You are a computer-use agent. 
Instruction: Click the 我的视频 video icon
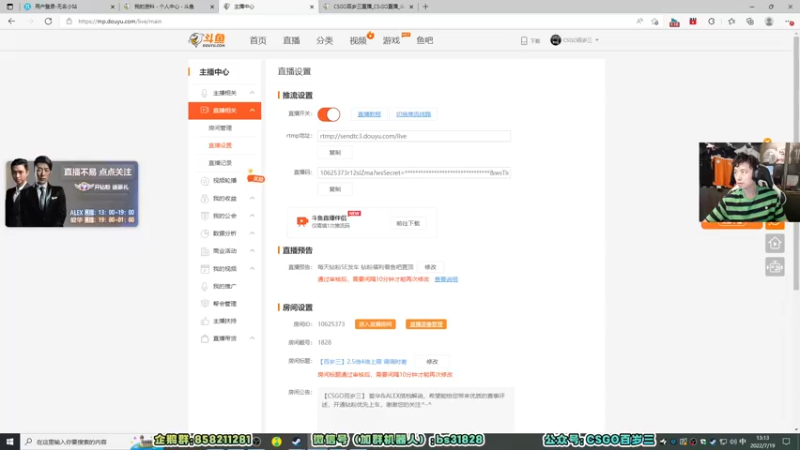click(205, 269)
